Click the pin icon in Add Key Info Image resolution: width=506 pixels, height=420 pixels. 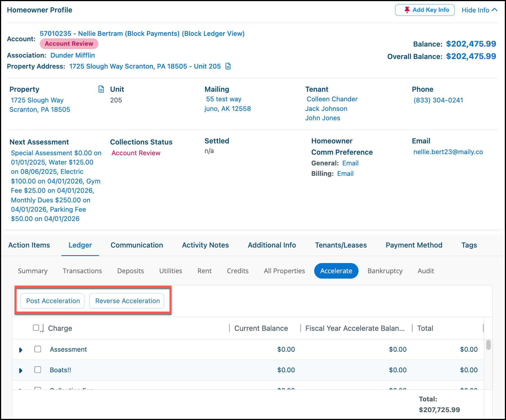(x=407, y=10)
